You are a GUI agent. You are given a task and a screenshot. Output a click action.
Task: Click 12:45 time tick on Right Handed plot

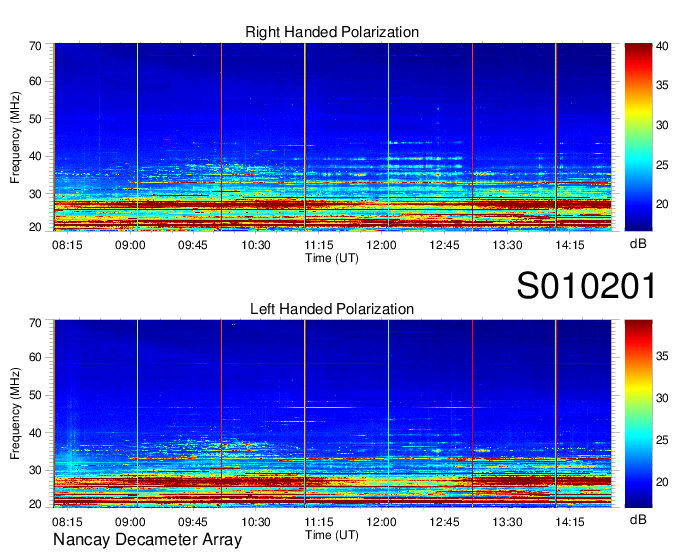(x=444, y=245)
